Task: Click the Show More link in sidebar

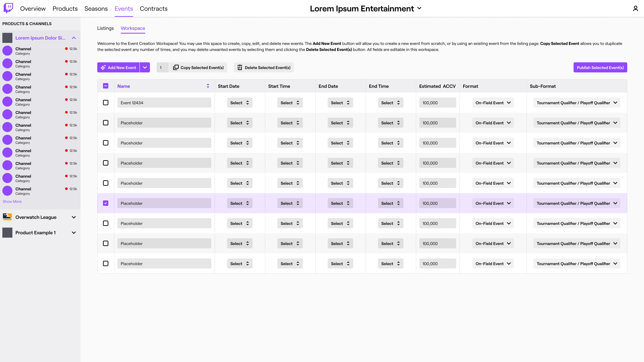Action: click(x=12, y=201)
